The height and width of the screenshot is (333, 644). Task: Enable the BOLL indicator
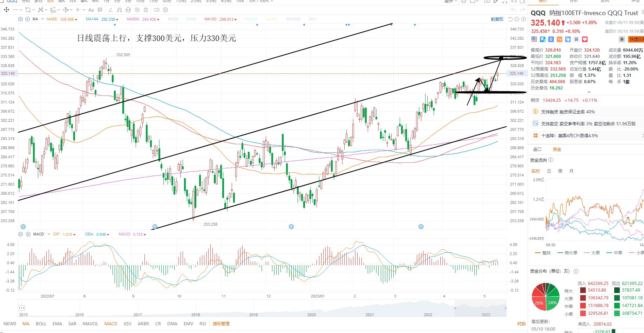tap(41, 324)
